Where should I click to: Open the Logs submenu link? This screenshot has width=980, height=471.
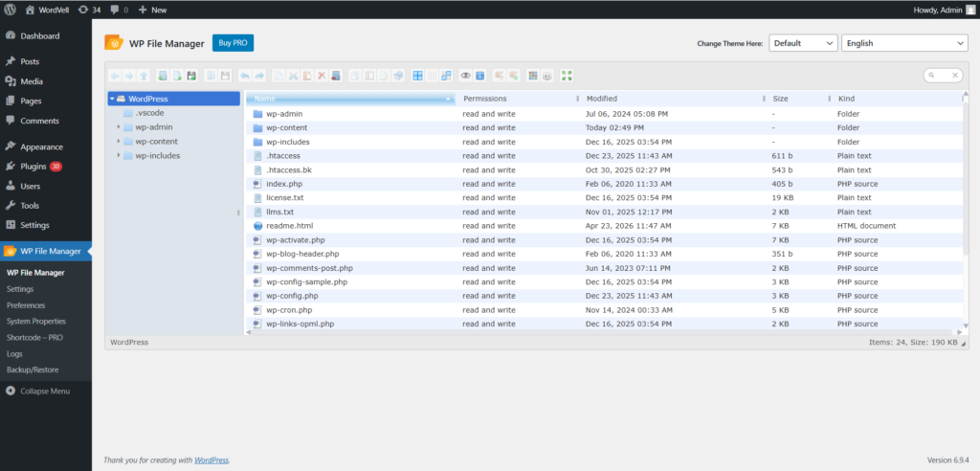point(14,354)
